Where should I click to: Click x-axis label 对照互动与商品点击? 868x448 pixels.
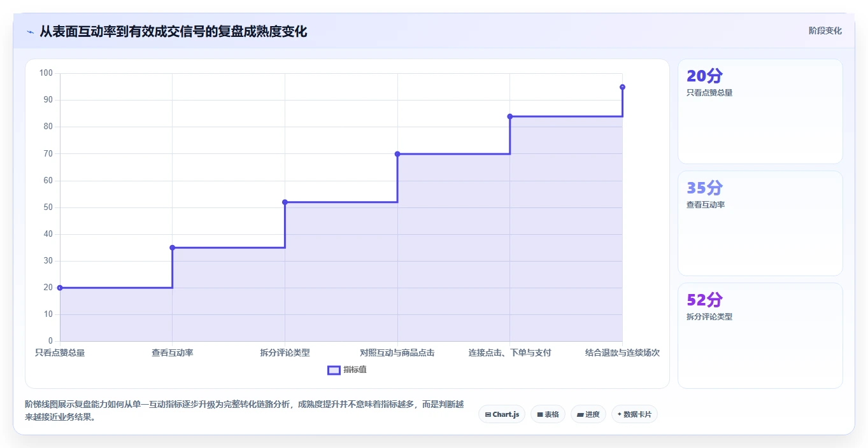tap(397, 353)
